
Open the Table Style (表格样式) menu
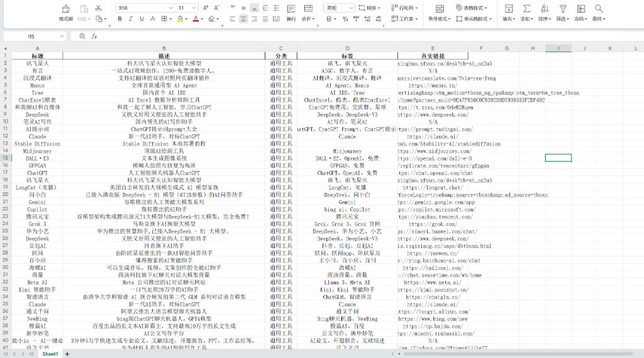point(472,8)
